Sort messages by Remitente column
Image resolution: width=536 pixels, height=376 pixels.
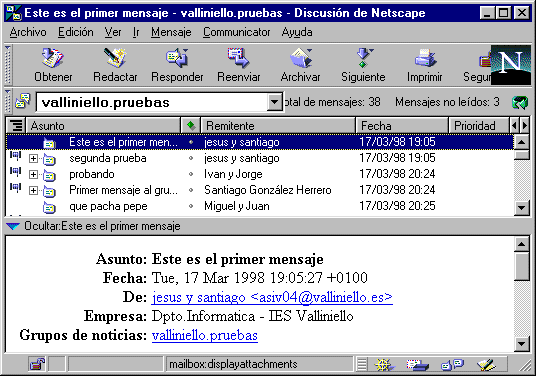click(278, 126)
